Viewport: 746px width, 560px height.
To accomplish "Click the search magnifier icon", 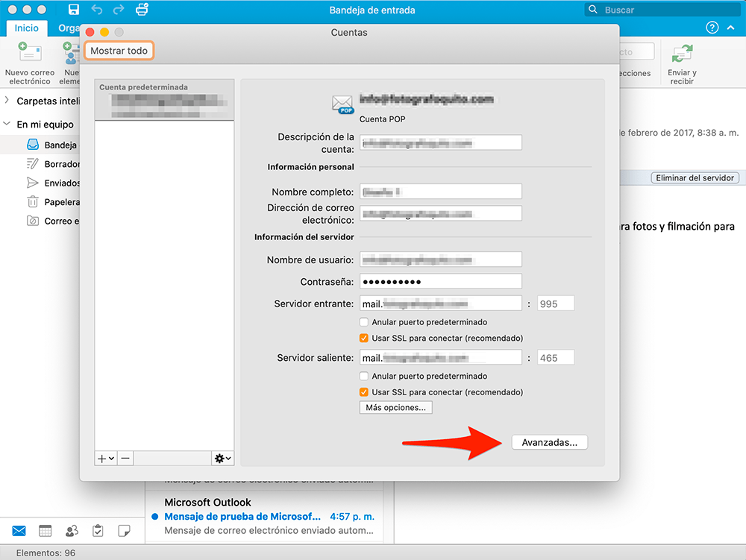I will point(593,10).
